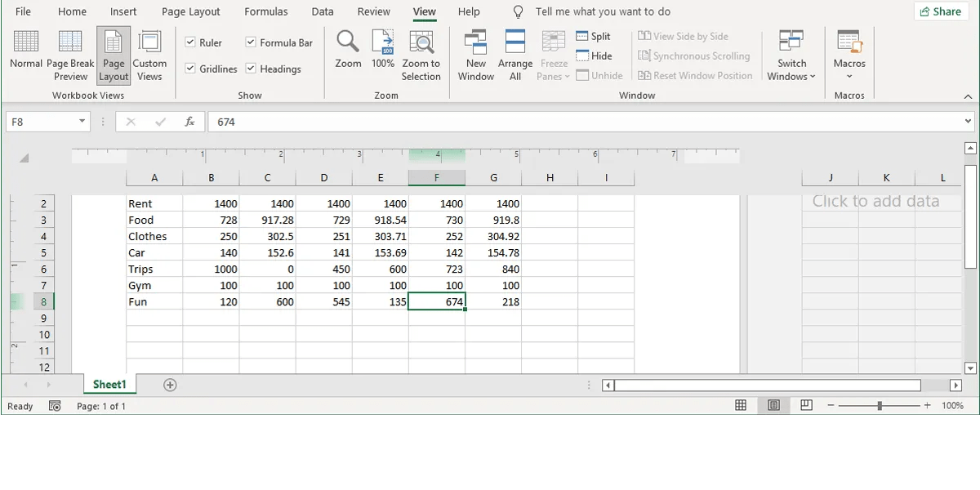This screenshot has width=980, height=490.
Task: Toggle the Ruler checkbox off
Action: [190, 41]
